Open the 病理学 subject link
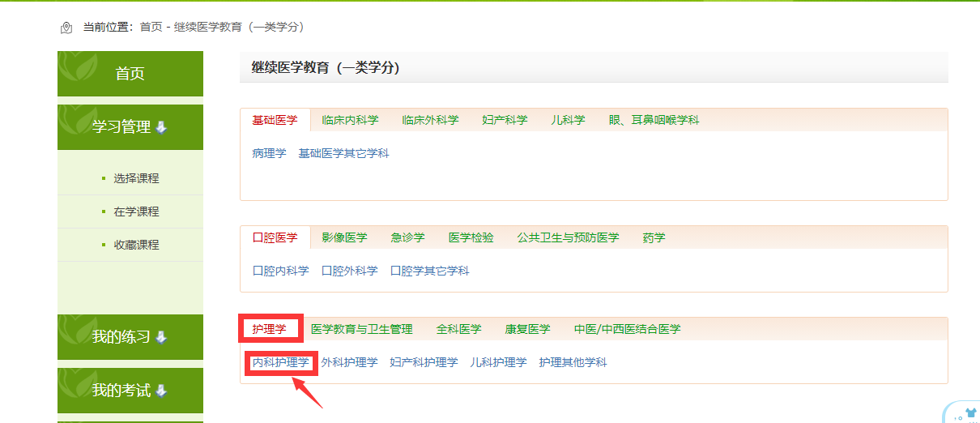This screenshot has width=980, height=423. (270, 153)
